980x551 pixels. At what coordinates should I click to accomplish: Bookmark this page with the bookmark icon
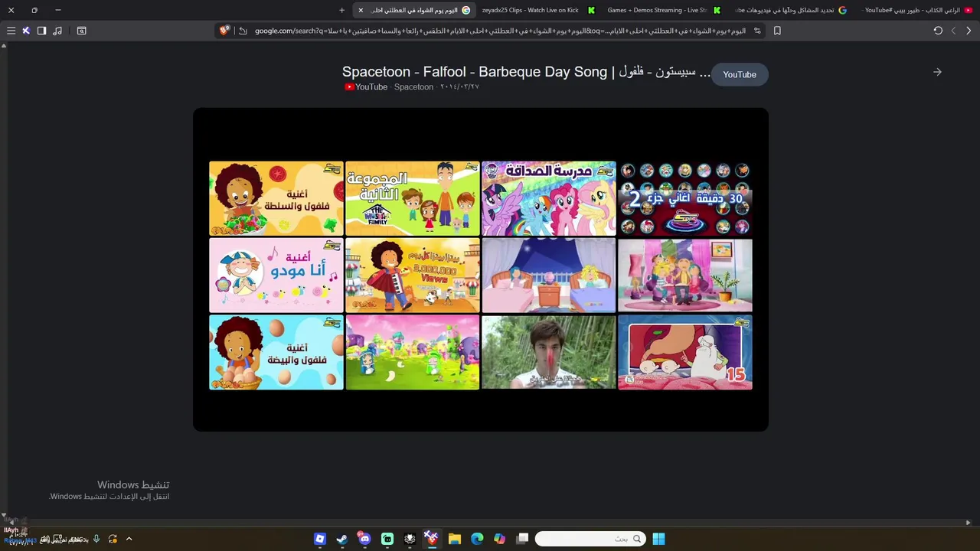(777, 31)
